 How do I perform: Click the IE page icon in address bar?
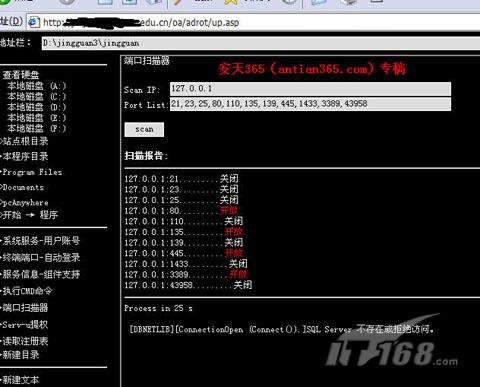(34, 22)
